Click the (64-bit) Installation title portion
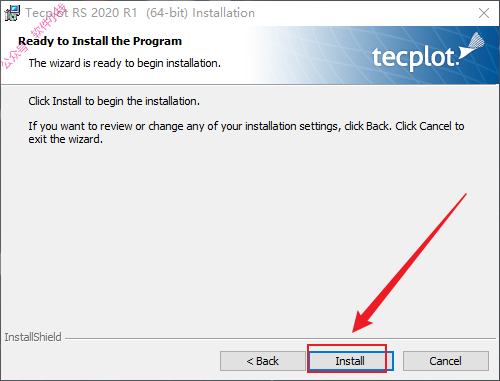 click(x=200, y=13)
